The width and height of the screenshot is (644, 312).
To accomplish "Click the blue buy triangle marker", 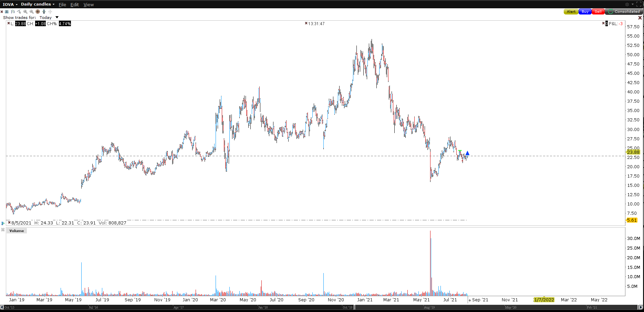I will pyautogui.click(x=467, y=153).
